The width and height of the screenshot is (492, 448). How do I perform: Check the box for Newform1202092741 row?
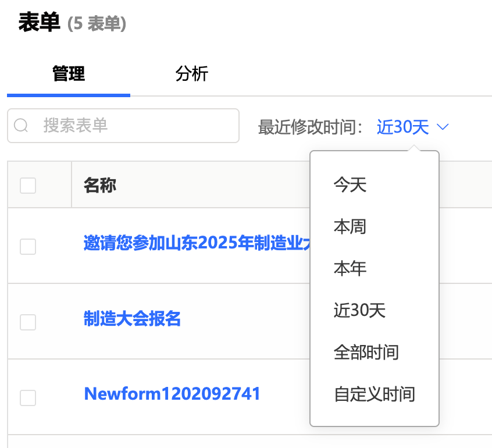coord(28,397)
